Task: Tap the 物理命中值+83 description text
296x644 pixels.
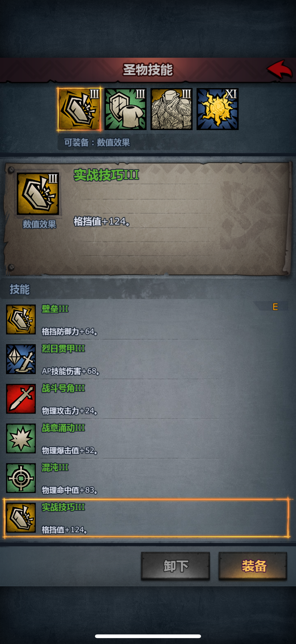Action: [x=69, y=490]
